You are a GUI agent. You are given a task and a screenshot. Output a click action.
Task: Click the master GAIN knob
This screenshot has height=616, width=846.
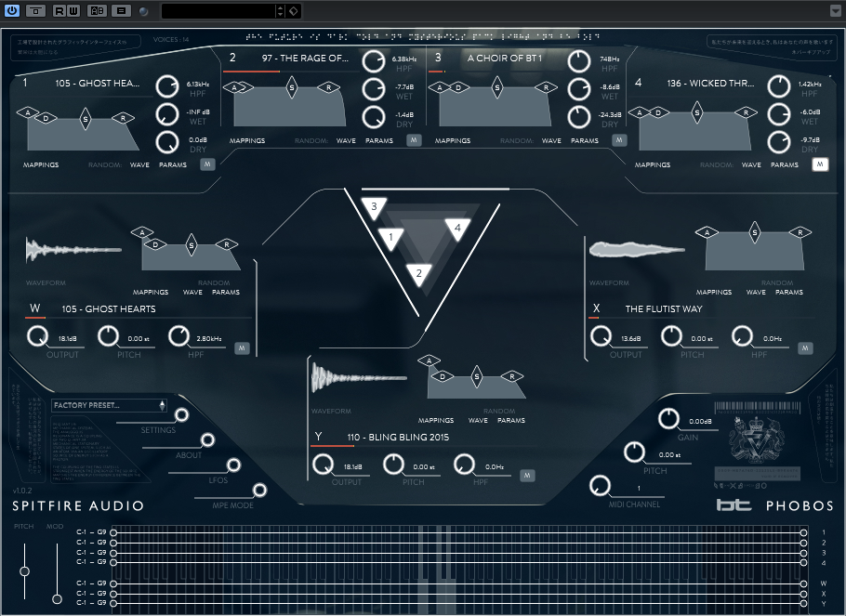click(668, 419)
